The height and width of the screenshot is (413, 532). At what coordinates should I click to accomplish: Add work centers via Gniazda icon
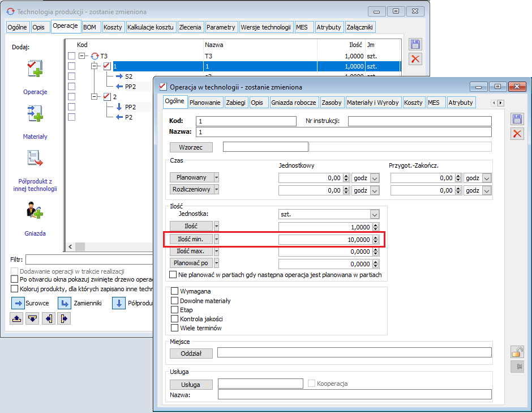click(35, 210)
